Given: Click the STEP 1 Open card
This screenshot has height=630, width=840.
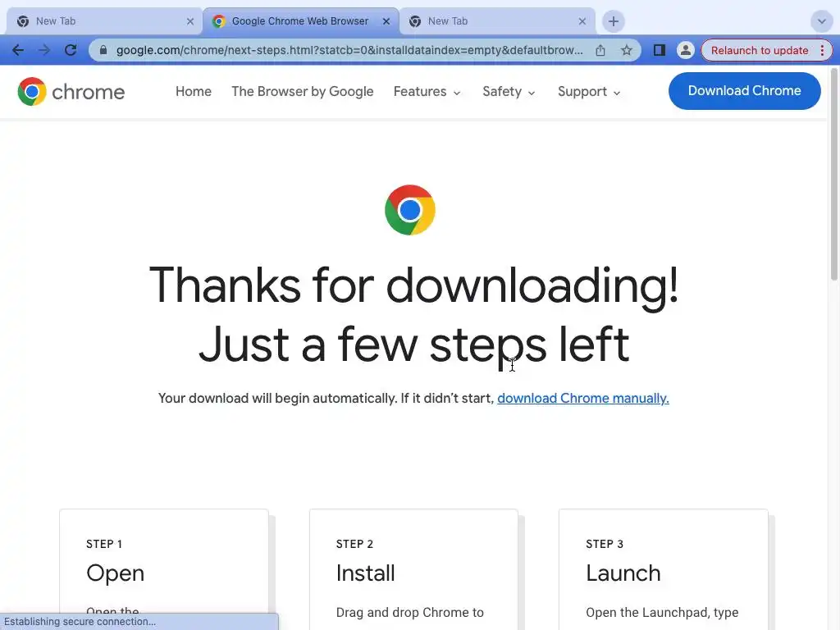Looking at the screenshot, I should 164,569.
